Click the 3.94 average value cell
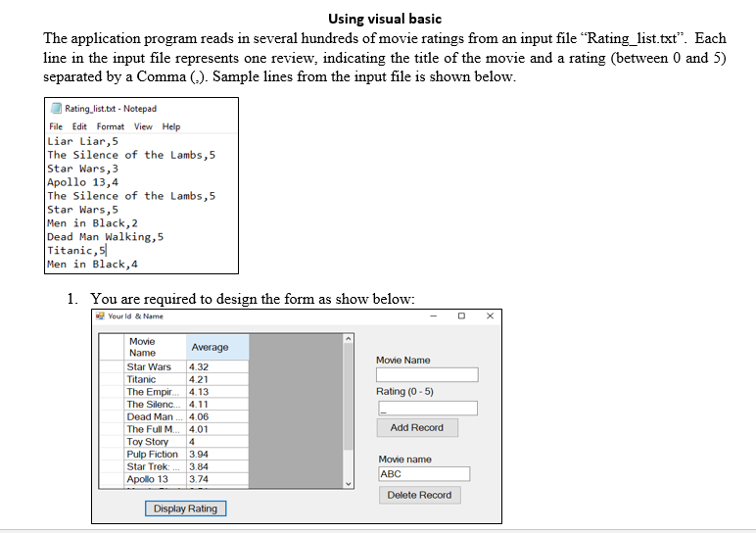This screenshot has width=756, height=533. pyautogui.click(x=217, y=455)
